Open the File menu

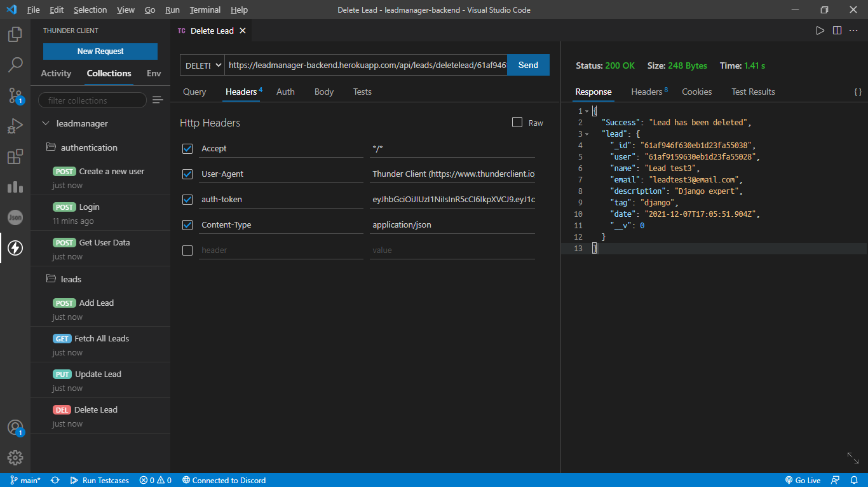click(x=33, y=10)
